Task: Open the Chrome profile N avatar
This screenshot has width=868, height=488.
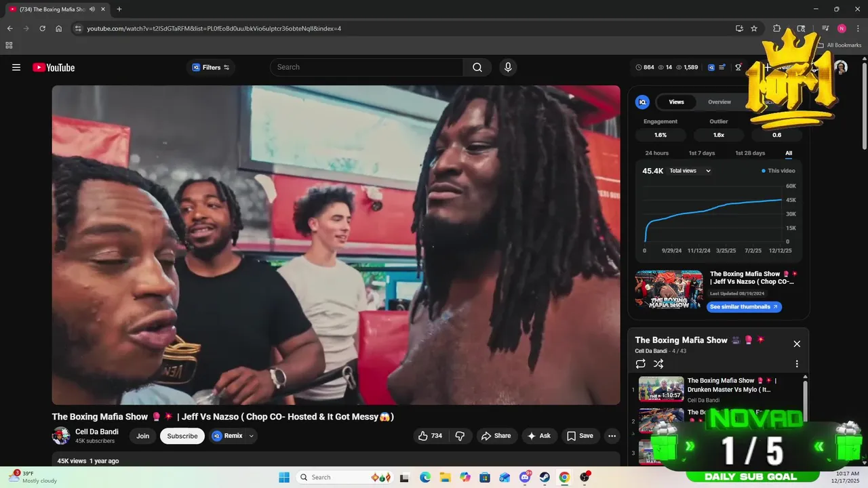Action: (842, 28)
